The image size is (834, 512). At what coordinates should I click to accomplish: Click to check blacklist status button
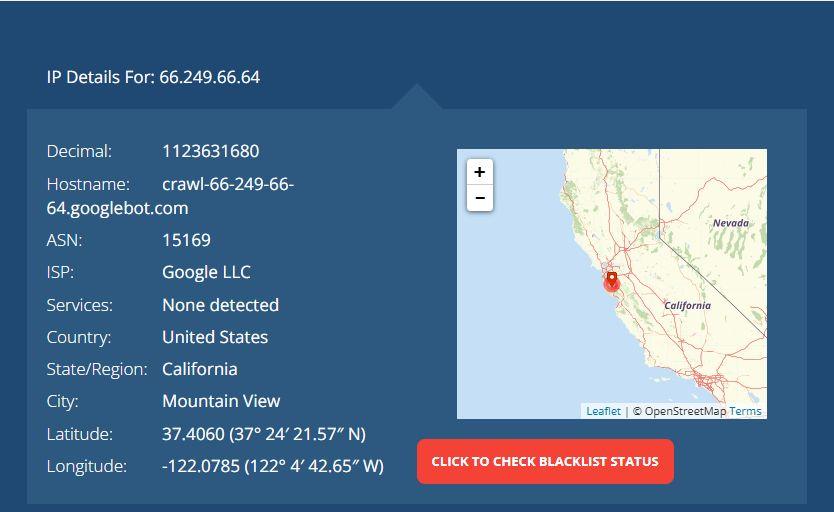[x=545, y=462]
